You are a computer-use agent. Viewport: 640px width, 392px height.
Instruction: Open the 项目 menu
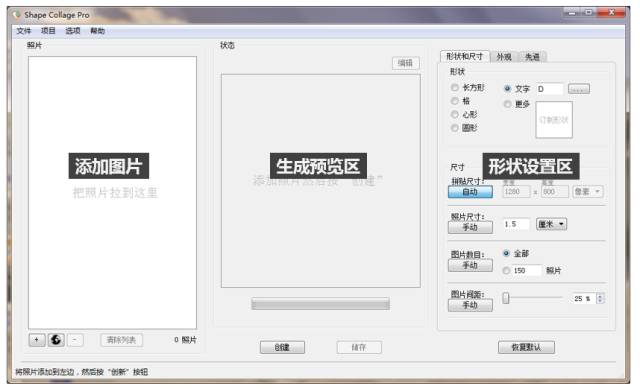coord(48,31)
